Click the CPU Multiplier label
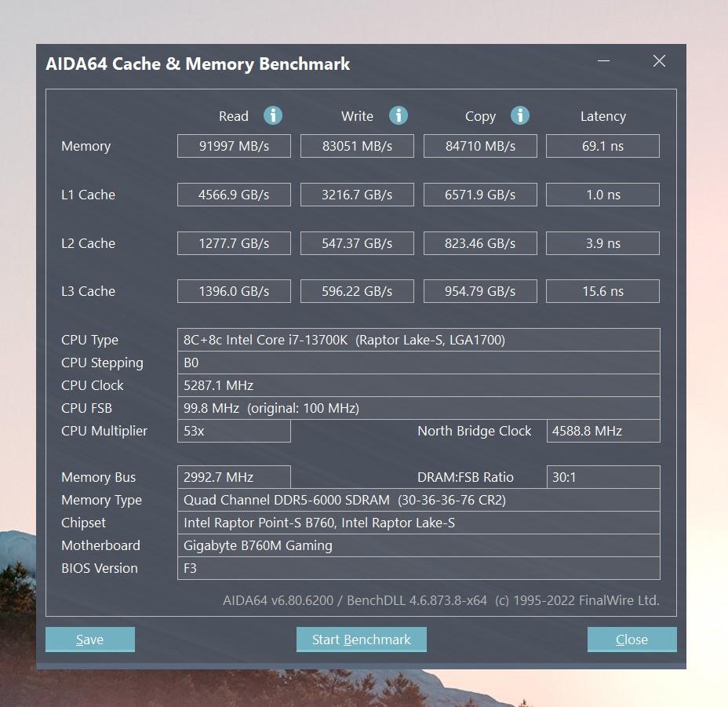 [x=104, y=431]
